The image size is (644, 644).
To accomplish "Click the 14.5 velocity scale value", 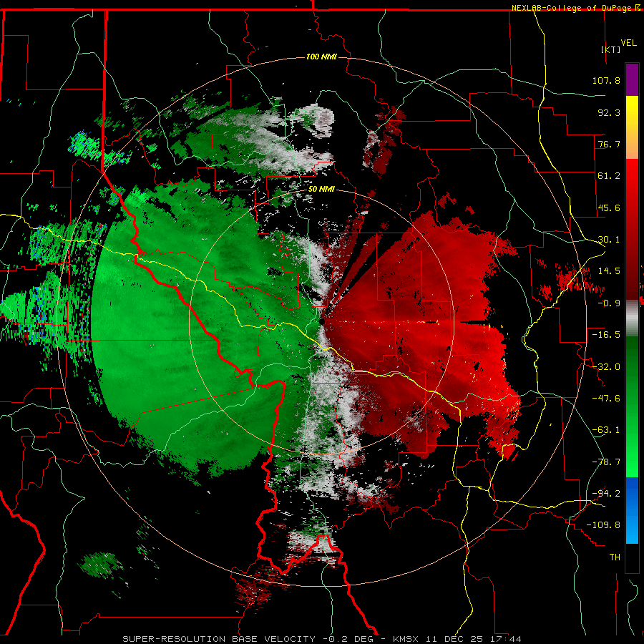I will tap(609, 271).
